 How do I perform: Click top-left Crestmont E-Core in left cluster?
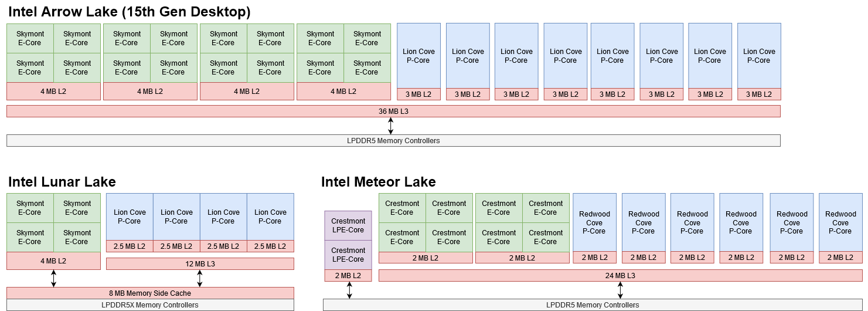pyautogui.click(x=402, y=208)
